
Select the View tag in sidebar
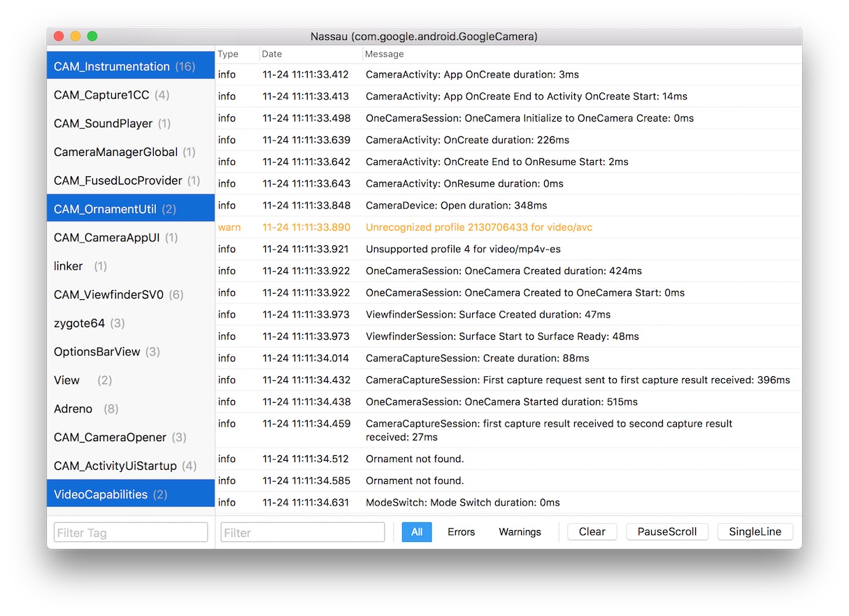[131, 380]
